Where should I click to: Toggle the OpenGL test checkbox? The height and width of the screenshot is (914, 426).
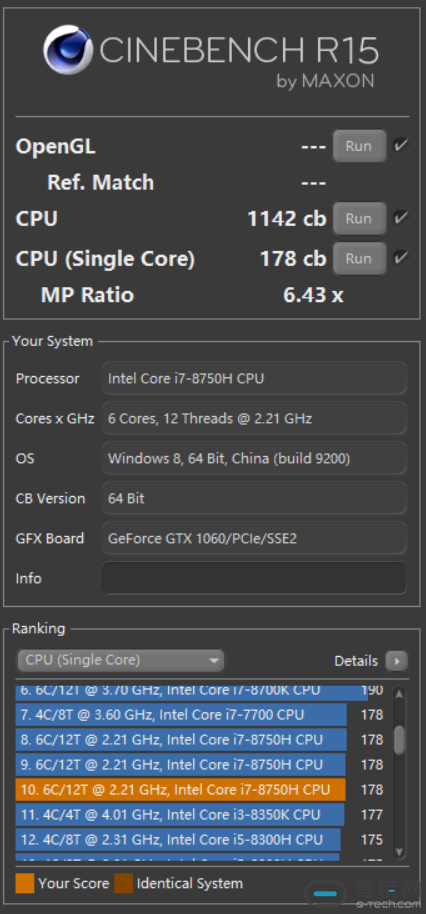(x=400, y=146)
